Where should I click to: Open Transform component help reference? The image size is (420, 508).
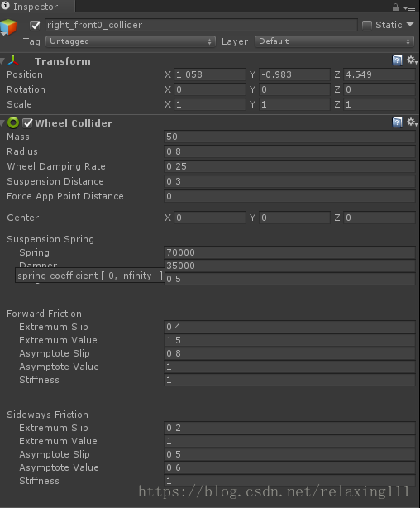[398, 60]
